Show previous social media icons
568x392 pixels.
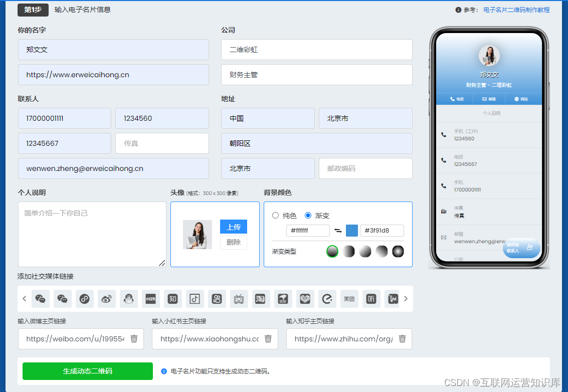[24, 299]
